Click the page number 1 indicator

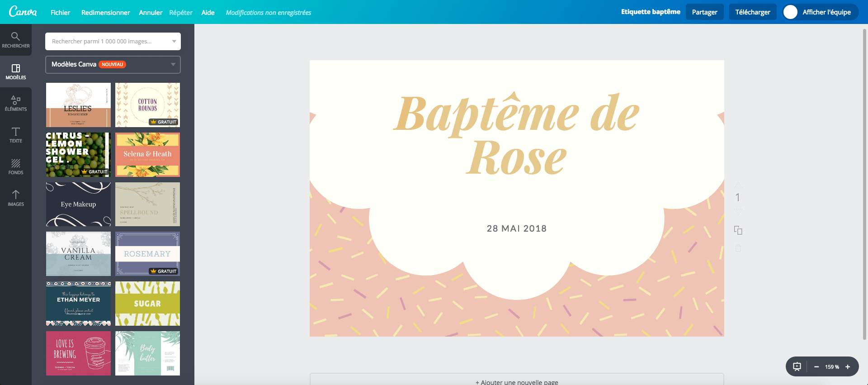738,198
